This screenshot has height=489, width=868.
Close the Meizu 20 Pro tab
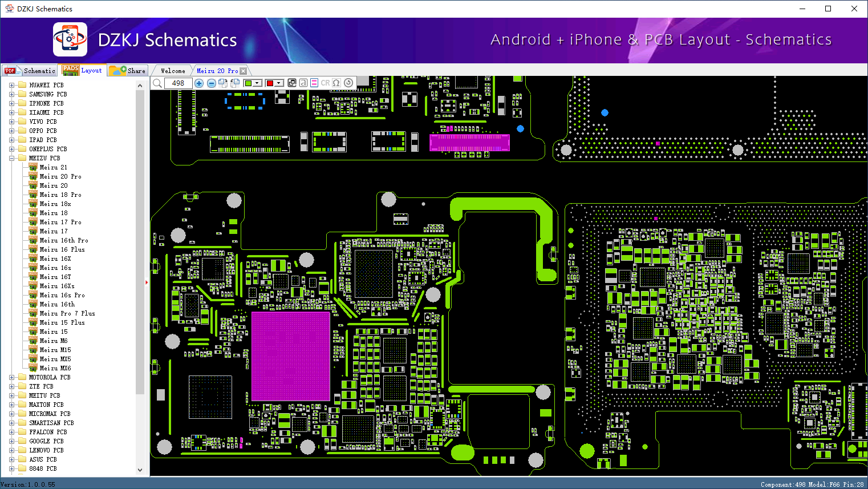click(x=244, y=71)
